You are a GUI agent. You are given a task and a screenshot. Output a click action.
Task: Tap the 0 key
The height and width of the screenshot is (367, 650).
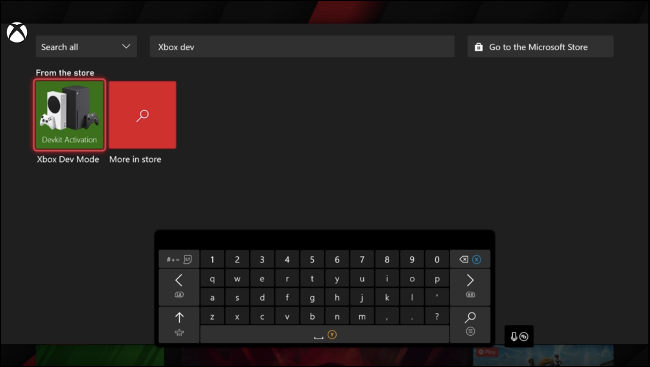point(437,259)
